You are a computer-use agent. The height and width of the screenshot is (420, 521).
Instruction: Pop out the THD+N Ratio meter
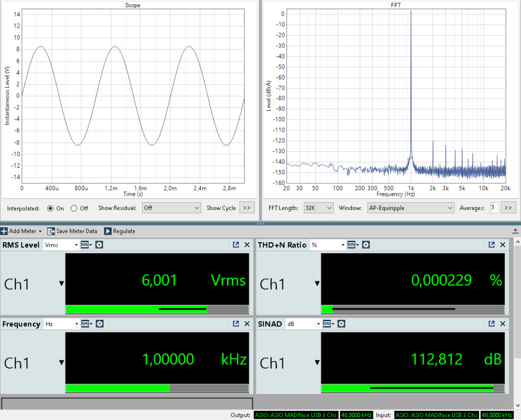492,245
